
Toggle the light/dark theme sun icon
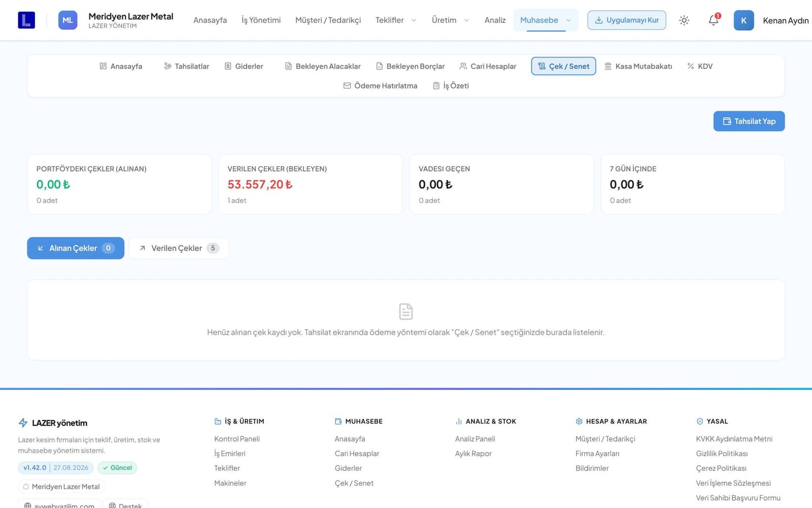click(x=684, y=20)
